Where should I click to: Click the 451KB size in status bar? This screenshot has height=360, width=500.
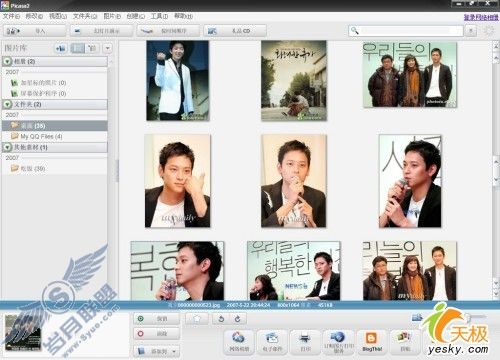click(325, 305)
